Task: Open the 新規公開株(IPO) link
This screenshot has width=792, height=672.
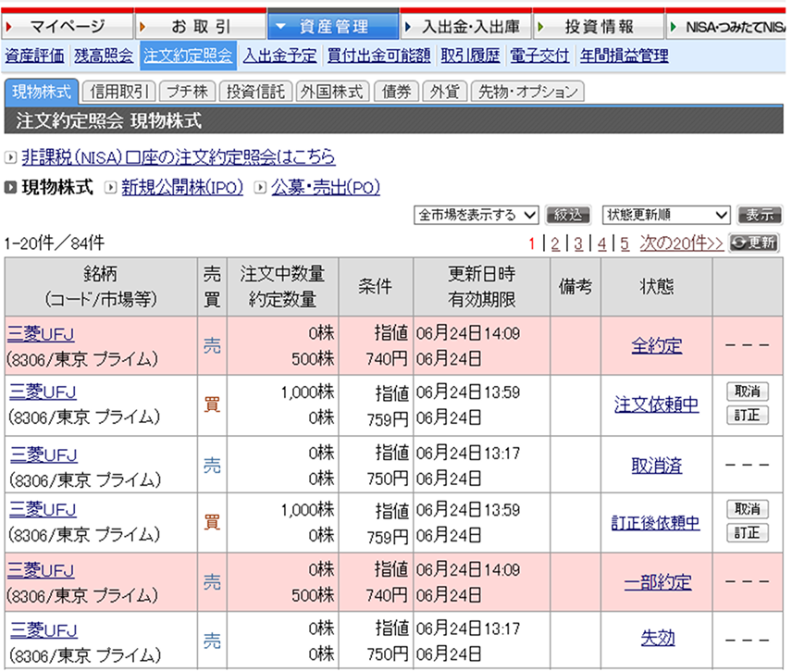Action: (x=181, y=188)
